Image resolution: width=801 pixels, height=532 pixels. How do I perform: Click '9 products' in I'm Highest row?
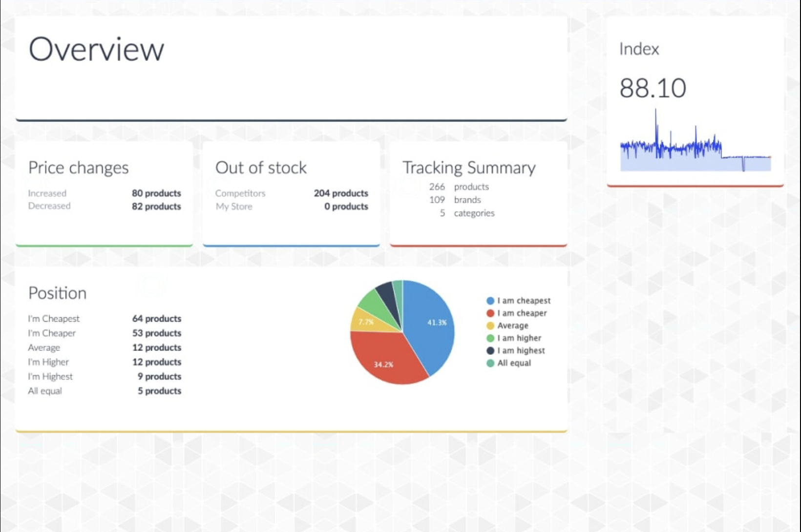click(159, 377)
